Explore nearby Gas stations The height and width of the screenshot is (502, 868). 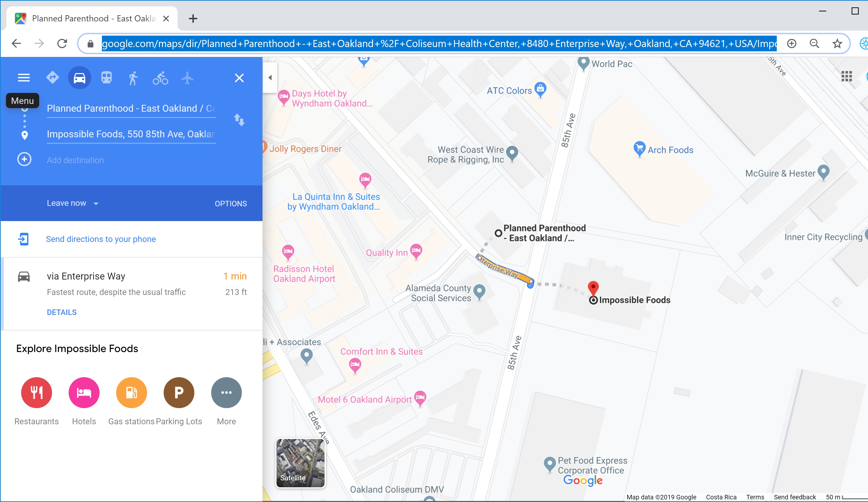pos(132,393)
